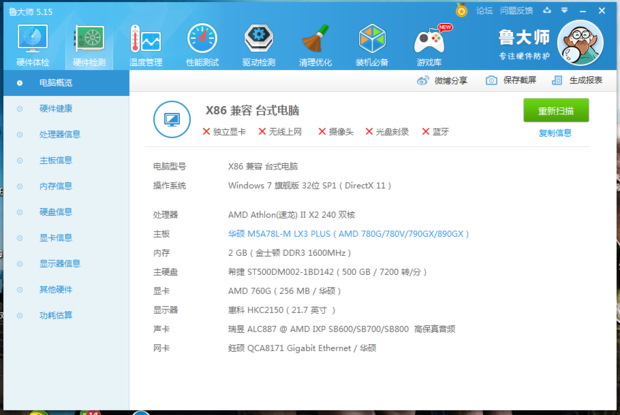Open the 问题反馈 feedback link
The image size is (620, 415).
(x=516, y=11)
